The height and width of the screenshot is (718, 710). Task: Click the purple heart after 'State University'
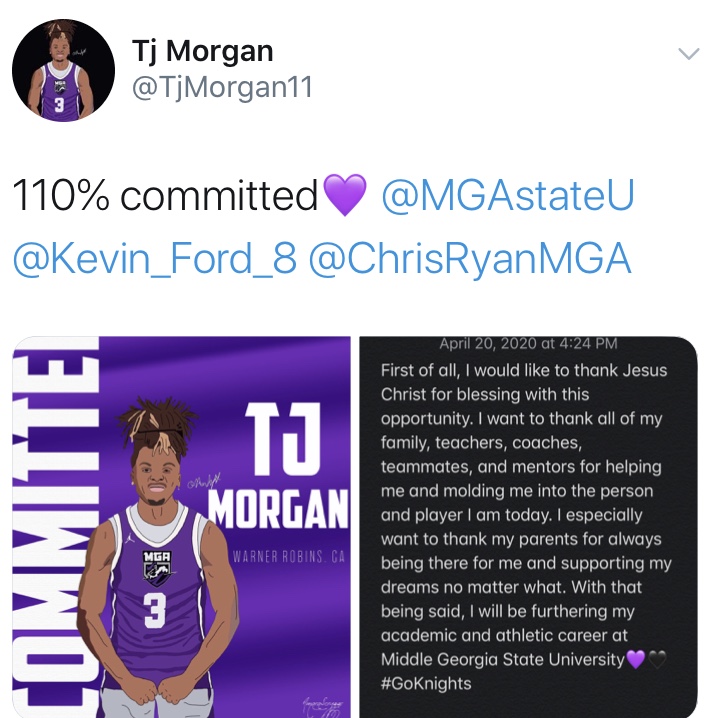click(635, 659)
